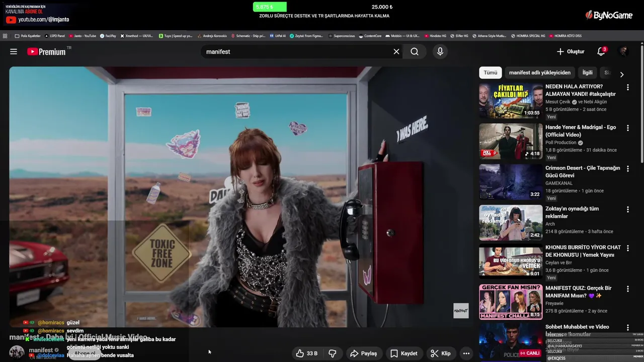The image size is (644, 362).
Task: Select the İlgili filter chip
Action: [x=587, y=73]
